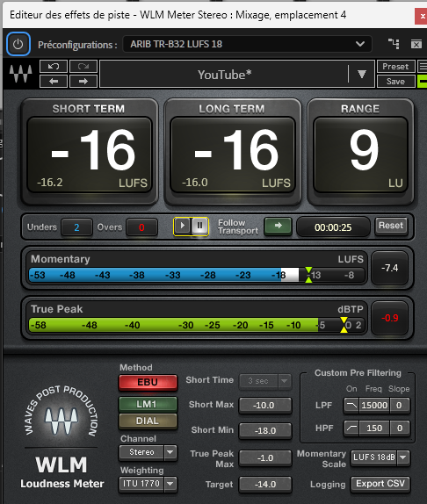This screenshot has height=504, width=427.
Task: Click the Waves logo icon in toolbar
Action: (x=20, y=74)
